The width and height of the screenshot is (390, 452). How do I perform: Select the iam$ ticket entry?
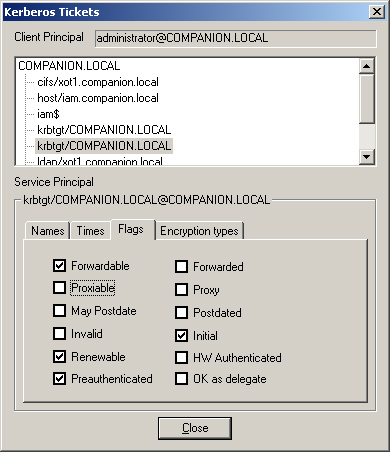[x=48, y=114]
